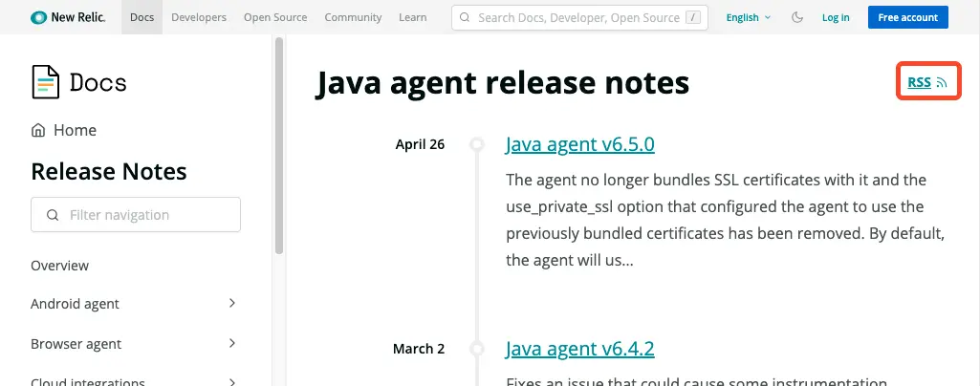This screenshot has height=386, width=980.
Task: Click the April 26 date label
Action: point(420,144)
